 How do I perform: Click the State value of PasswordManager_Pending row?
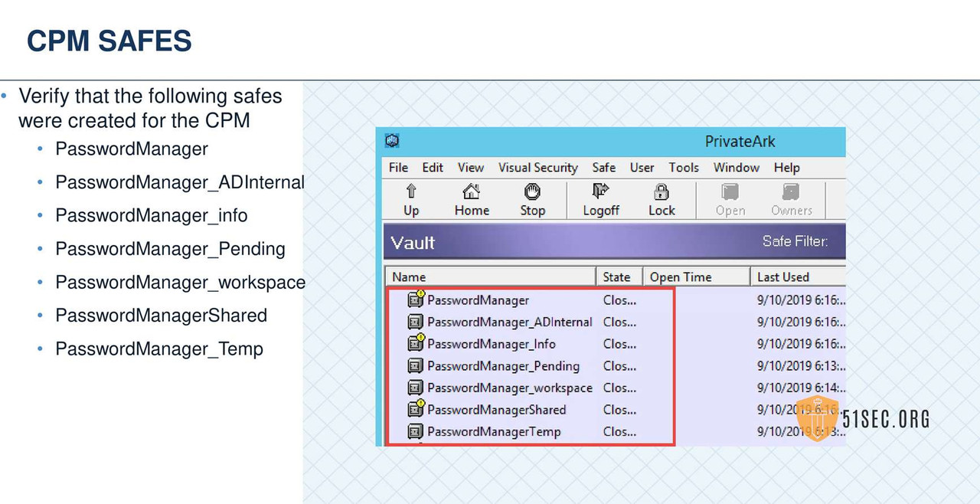[x=619, y=366]
